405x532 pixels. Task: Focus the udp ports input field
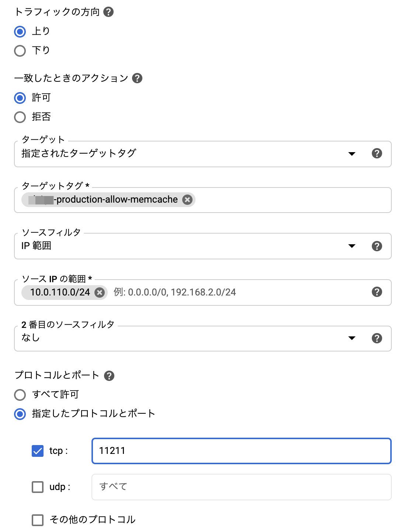tap(241, 487)
